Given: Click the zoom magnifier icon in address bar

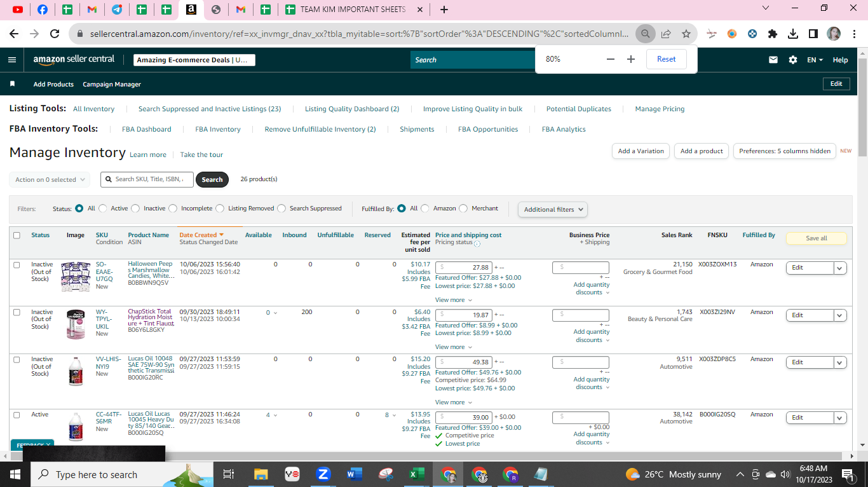Looking at the screenshot, I should click(646, 34).
